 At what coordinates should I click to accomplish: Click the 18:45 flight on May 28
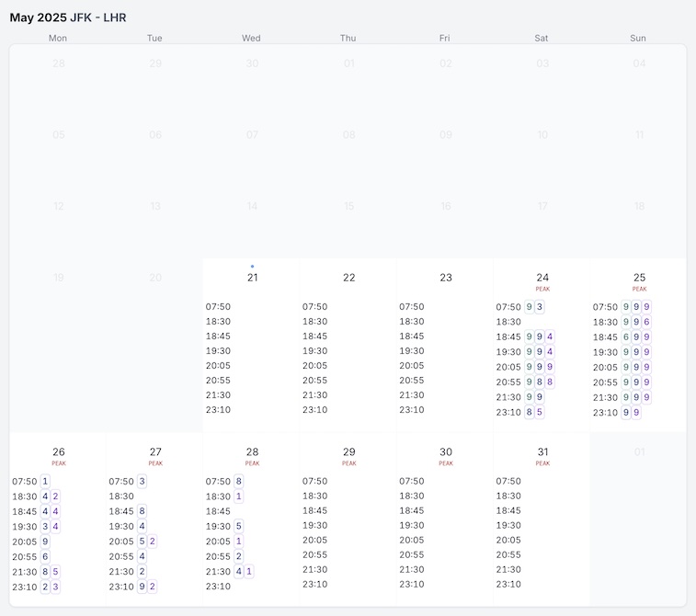(218, 511)
